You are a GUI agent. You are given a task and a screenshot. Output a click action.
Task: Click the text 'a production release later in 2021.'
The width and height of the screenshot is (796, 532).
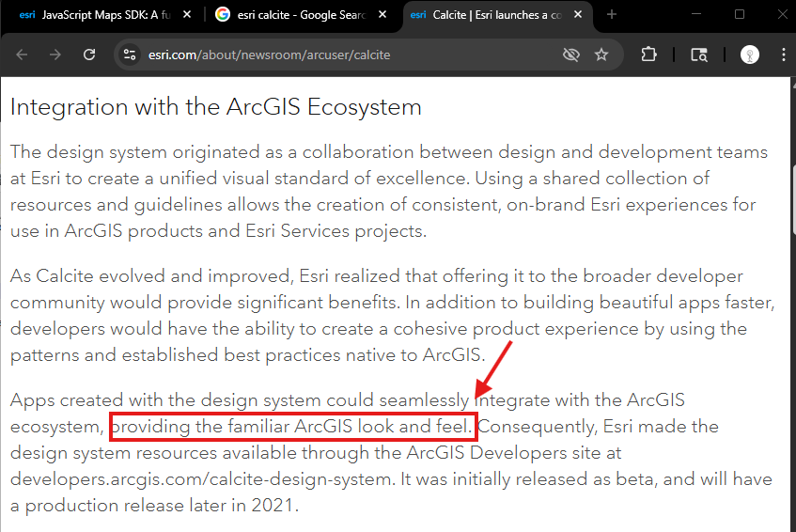pyautogui.click(x=154, y=506)
